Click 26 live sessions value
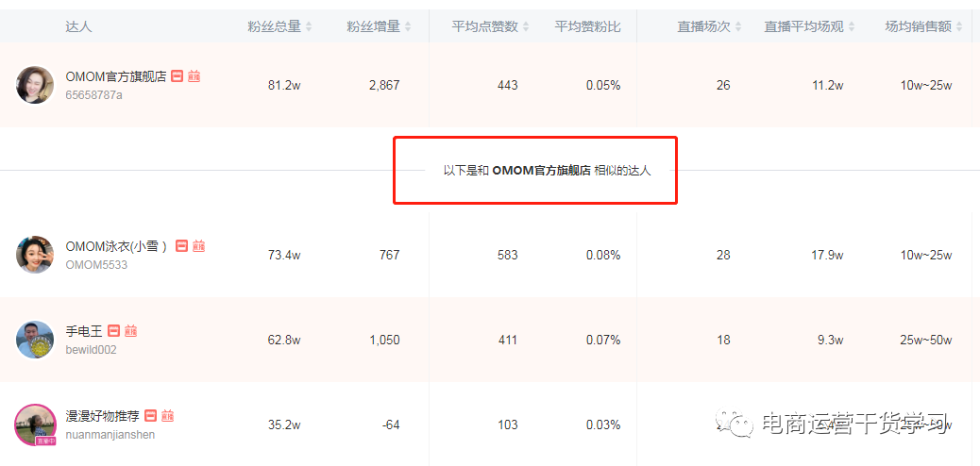The width and height of the screenshot is (980, 466). pyautogui.click(x=723, y=86)
